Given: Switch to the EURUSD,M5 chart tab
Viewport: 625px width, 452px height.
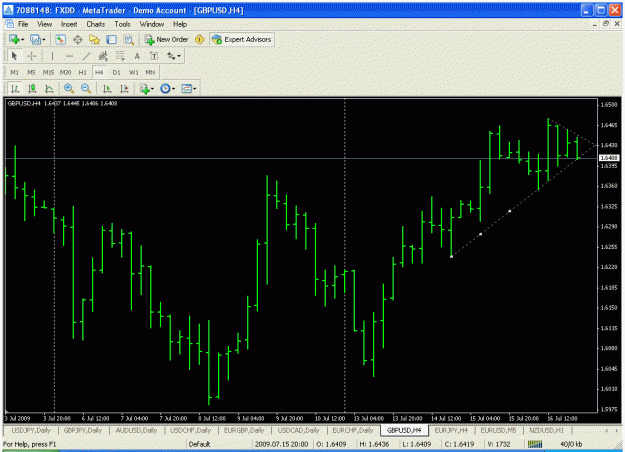Looking at the screenshot, I should [x=498, y=430].
